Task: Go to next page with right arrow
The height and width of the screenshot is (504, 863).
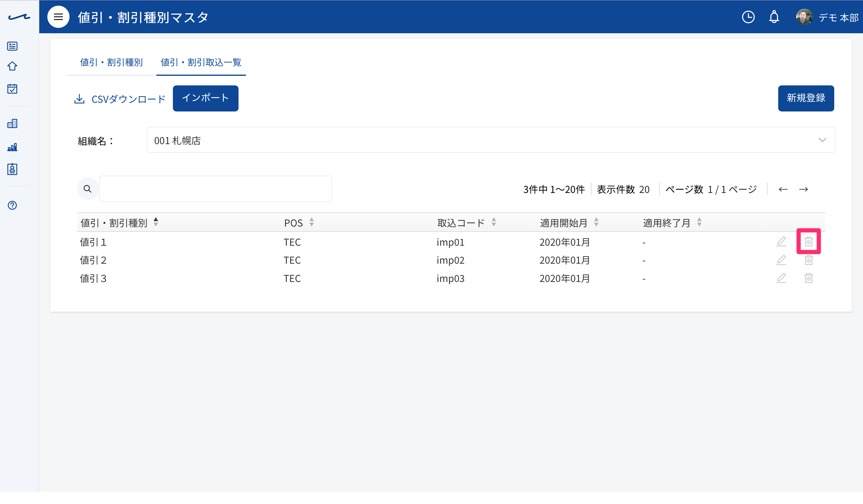Action: [803, 189]
